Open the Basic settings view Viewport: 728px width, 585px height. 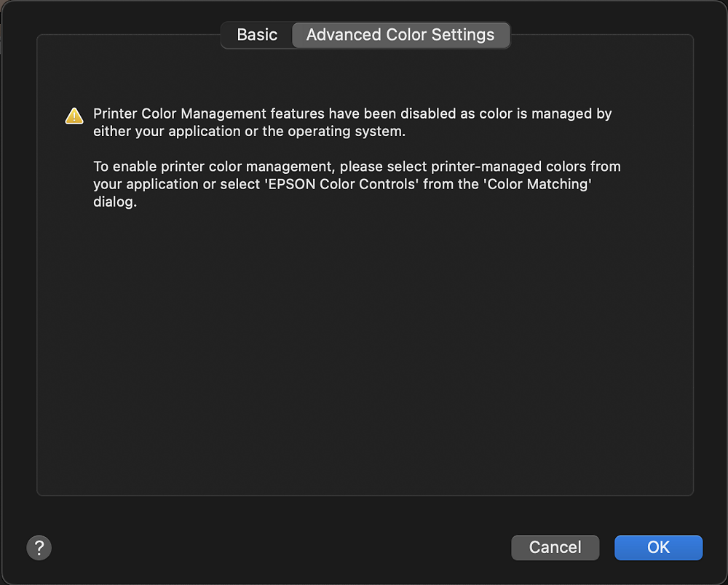(258, 34)
